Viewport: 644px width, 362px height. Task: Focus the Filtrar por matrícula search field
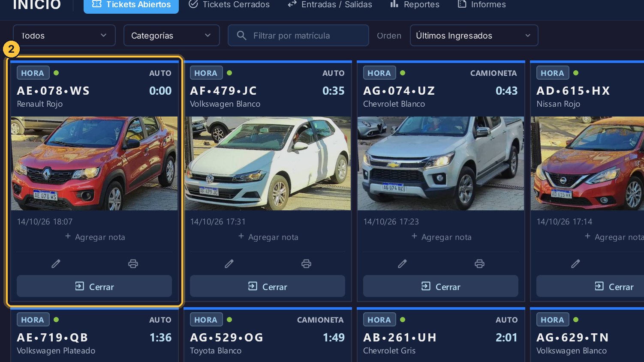pyautogui.click(x=298, y=36)
